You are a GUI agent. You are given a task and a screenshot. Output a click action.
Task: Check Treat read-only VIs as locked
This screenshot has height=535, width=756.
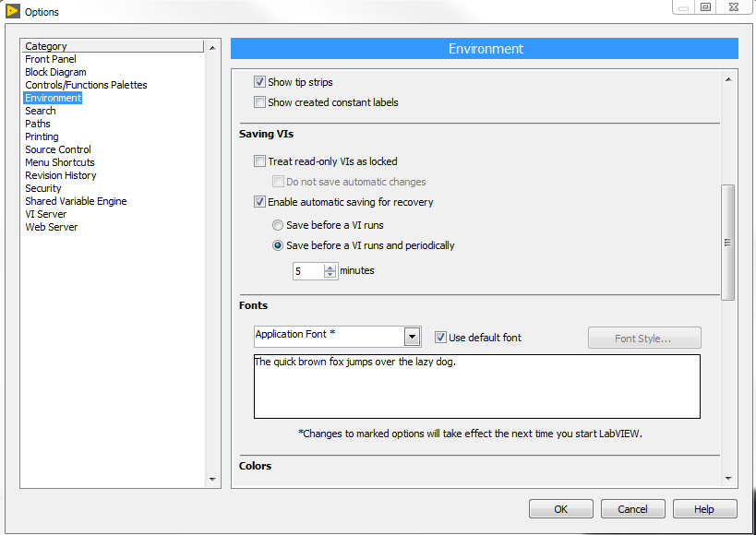(x=260, y=161)
